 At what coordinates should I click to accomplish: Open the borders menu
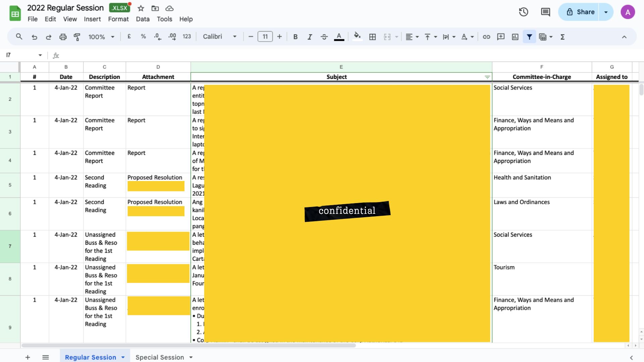(372, 37)
